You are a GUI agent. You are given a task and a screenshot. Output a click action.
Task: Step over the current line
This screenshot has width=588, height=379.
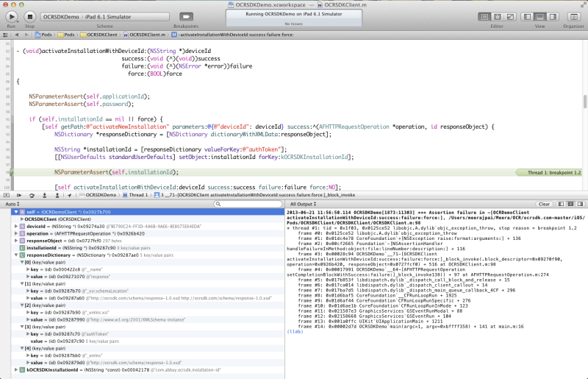click(x=32, y=195)
